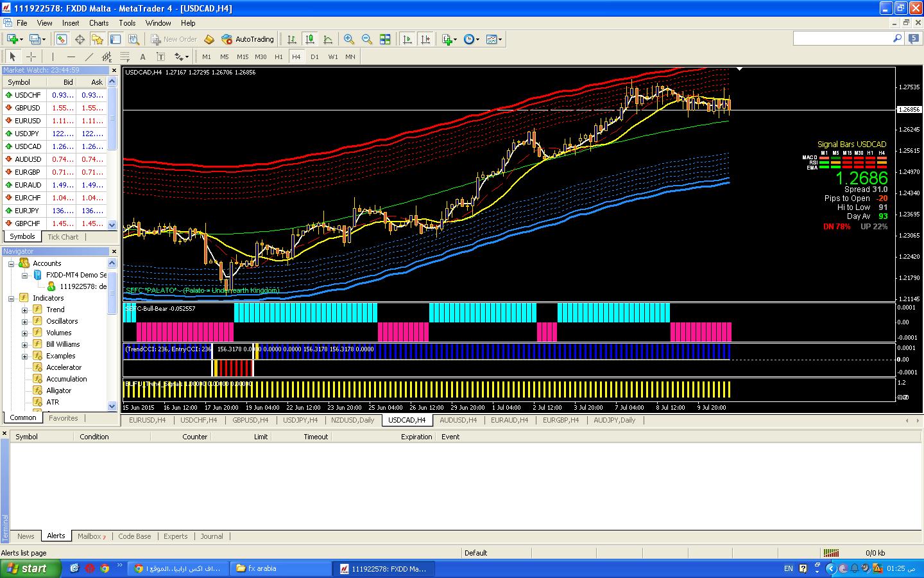Select the Crosshair tool
Viewport: 924px width, 578px height.
pos(30,57)
